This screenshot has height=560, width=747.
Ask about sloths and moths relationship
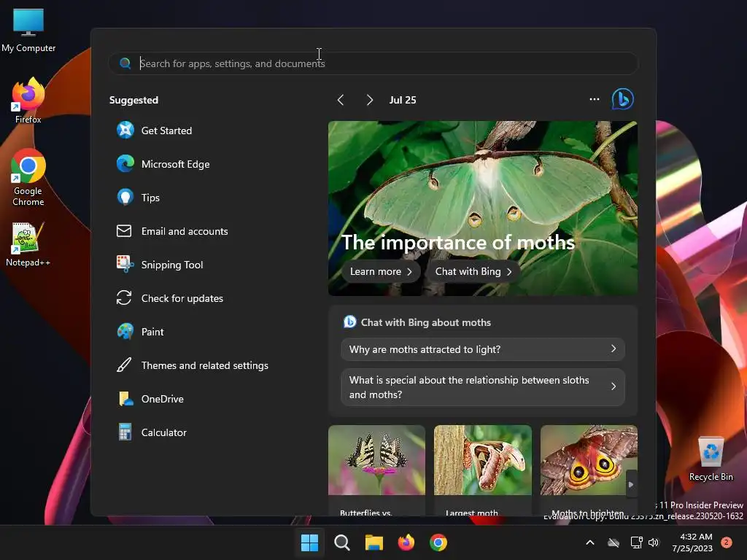pos(483,387)
